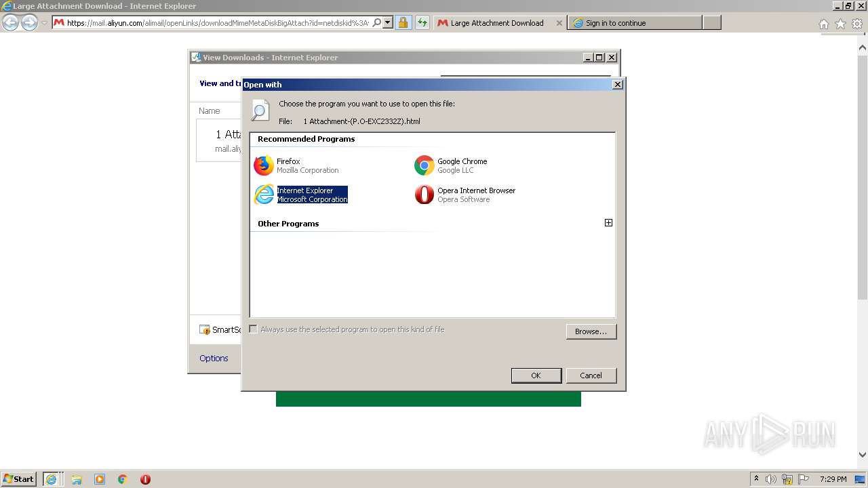Viewport: 868px width, 488px height.
Task: Select the Mozilla Corporation publisher text
Action: click(x=308, y=170)
